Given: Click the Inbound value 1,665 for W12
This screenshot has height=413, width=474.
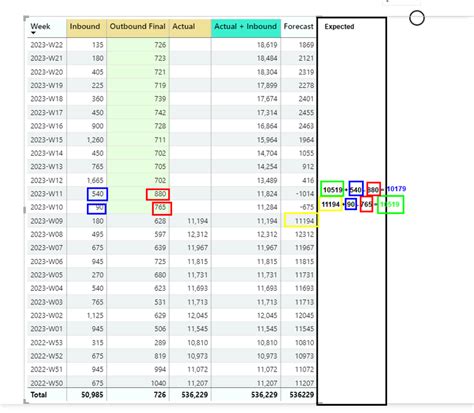Looking at the screenshot, I should [95, 180].
